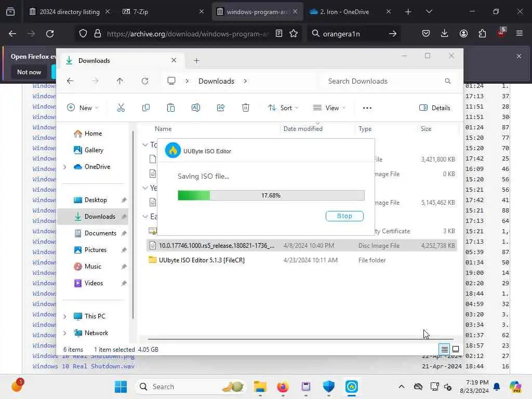Open the Firefox hamburger application menu
Screen dimensions: 532x399
[x=520, y=34]
